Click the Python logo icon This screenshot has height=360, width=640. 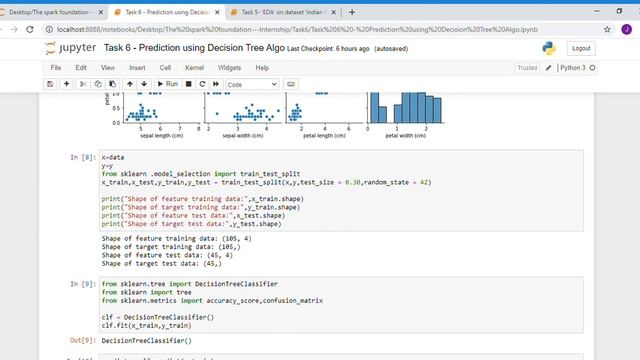click(549, 48)
